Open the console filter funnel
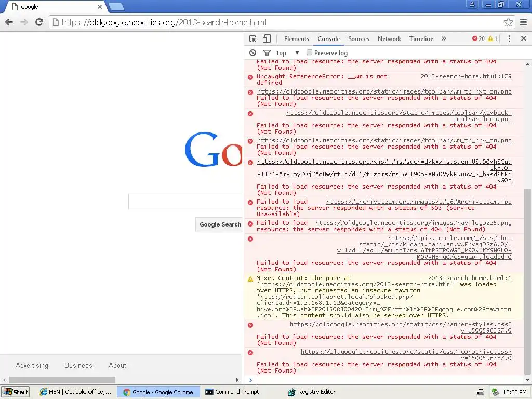532x399 pixels. (267, 53)
